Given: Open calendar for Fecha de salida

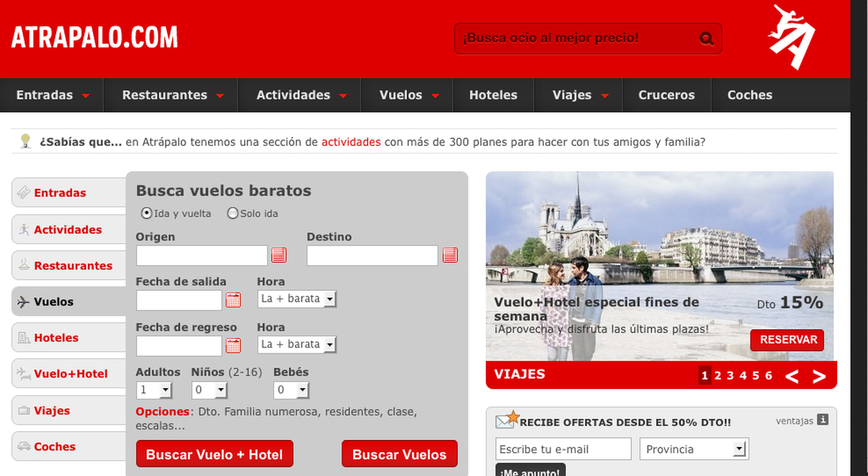Looking at the screenshot, I should click(233, 300).
